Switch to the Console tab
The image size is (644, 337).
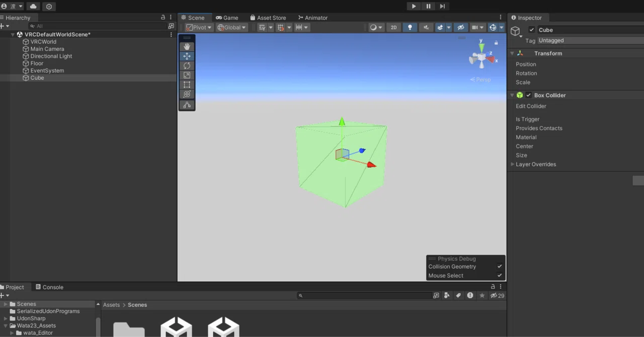coord(49,287)
